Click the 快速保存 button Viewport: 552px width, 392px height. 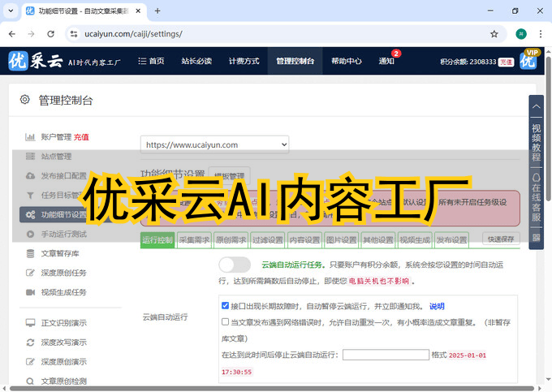501,239
